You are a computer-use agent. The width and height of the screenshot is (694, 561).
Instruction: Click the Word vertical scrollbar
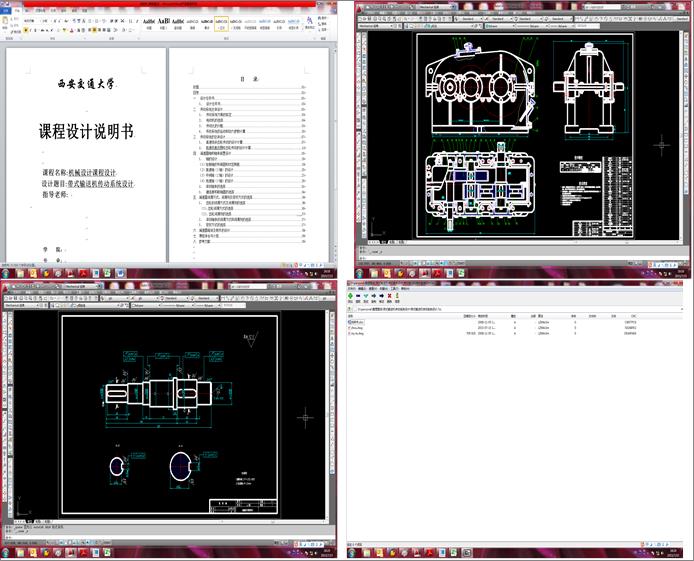click(x=331, y=150)
